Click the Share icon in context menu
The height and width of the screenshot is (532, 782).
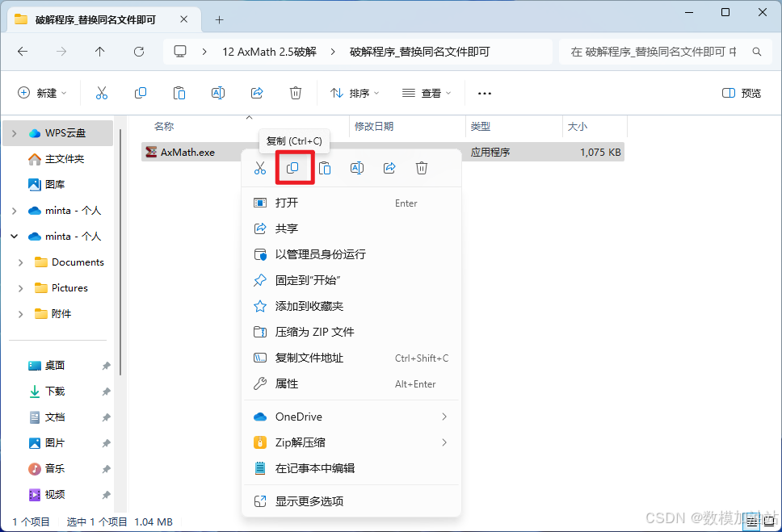click(x=389, y=168)
